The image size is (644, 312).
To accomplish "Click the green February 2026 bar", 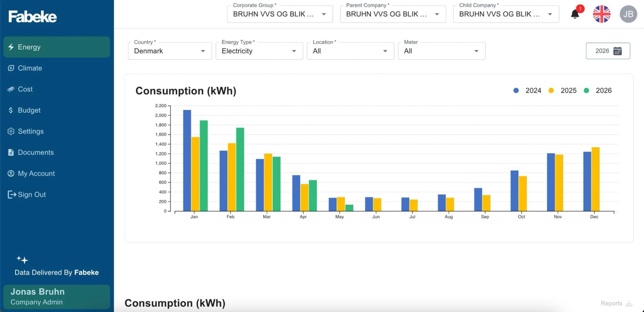I will [x=240, y=170].
